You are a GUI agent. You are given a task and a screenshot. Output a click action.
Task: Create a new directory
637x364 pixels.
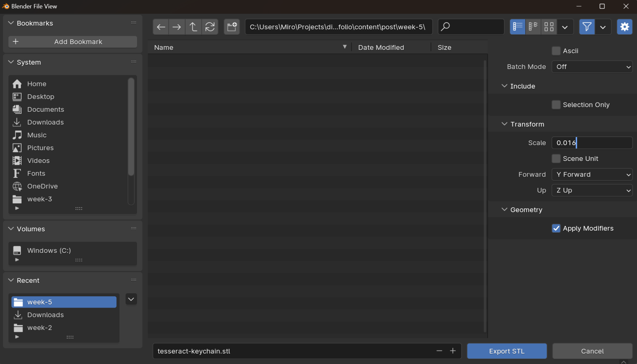click(232, 27)
